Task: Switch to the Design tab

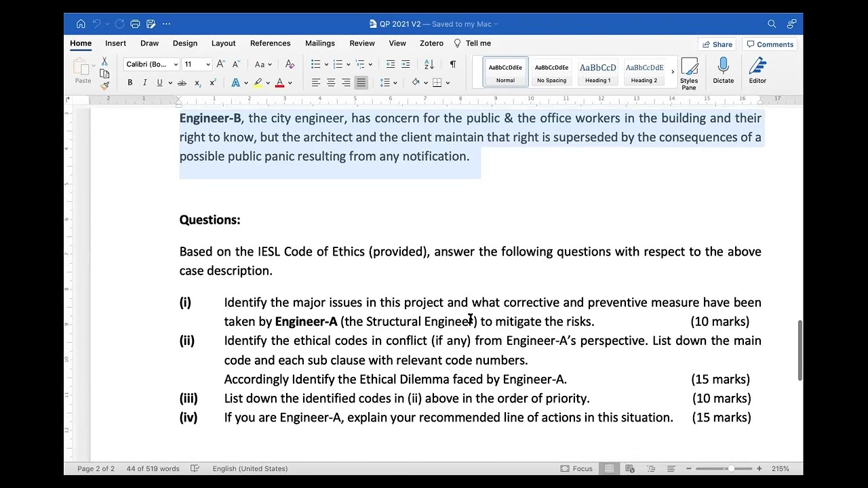Action: click(x=184, y=43)
